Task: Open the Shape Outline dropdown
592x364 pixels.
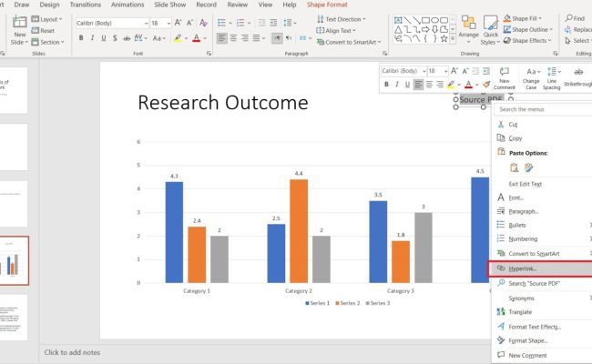Action: point(528,29)
